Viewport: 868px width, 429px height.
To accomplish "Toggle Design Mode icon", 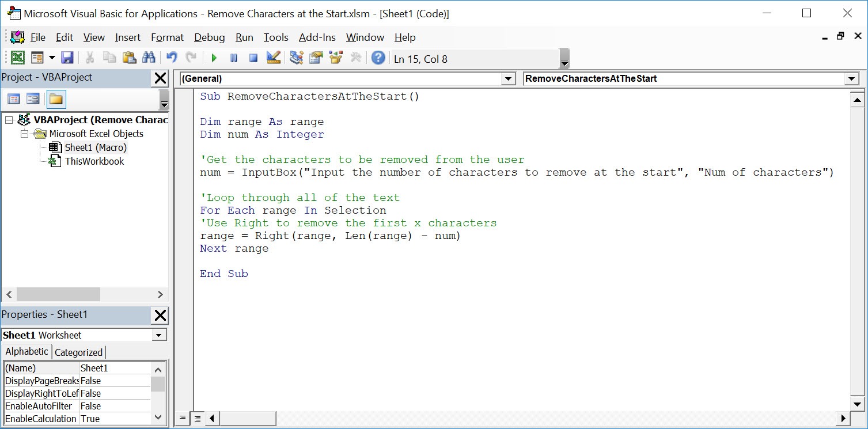I will 274,58.
